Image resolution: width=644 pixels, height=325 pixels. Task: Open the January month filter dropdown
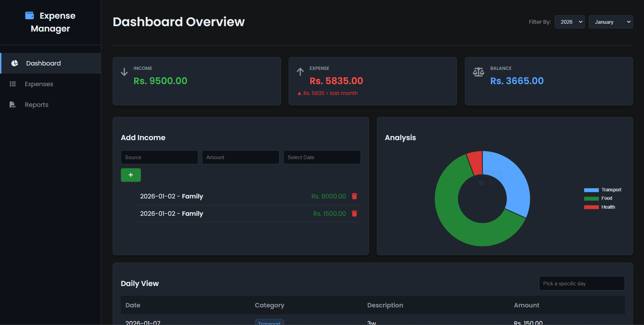pos(610,22)
